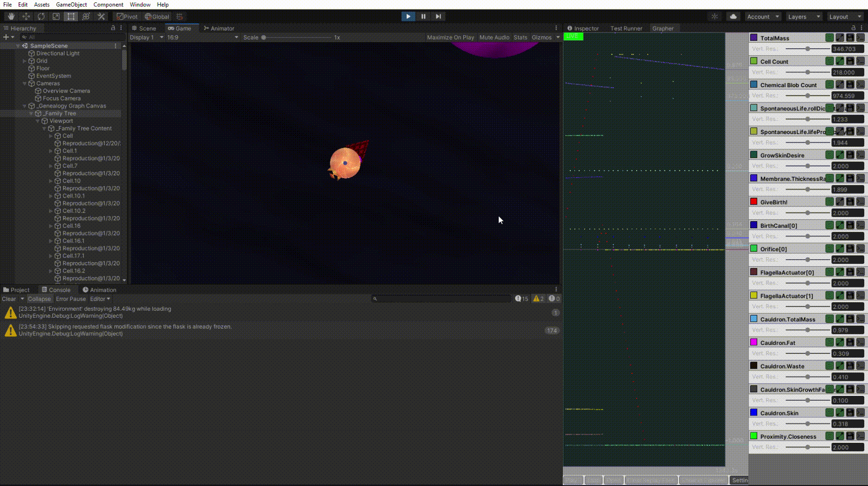Click the save icon for TotalMass

[850, 38]
